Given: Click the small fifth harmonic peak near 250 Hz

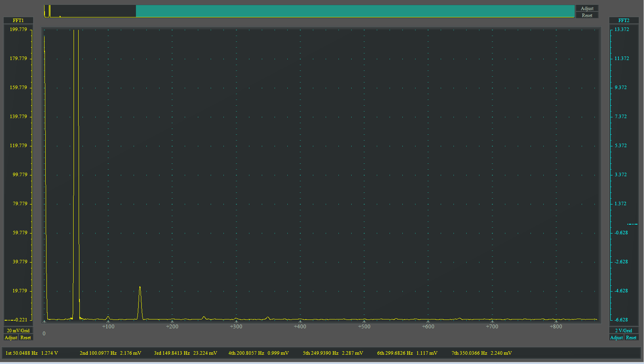Looking at the screenshot, I should point(204,318).
